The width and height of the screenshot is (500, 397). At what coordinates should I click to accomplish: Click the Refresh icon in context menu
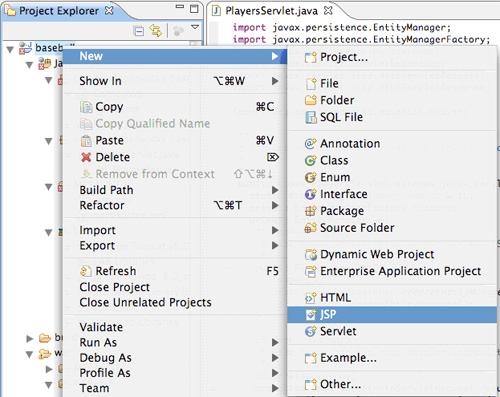tap(86, 271)
